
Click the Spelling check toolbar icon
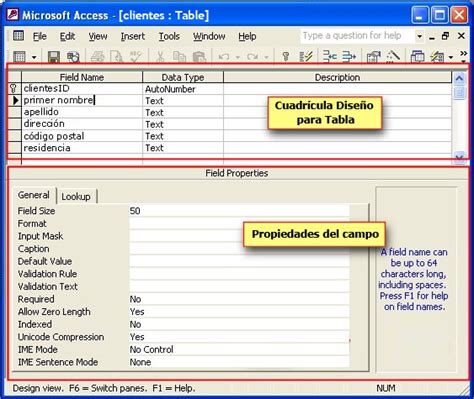[136, 57]
